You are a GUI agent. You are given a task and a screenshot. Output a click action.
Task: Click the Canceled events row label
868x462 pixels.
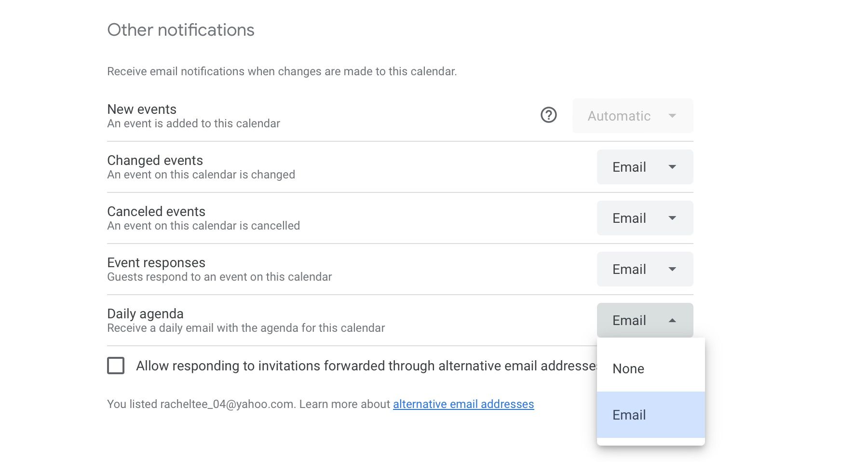coord(156,211)
